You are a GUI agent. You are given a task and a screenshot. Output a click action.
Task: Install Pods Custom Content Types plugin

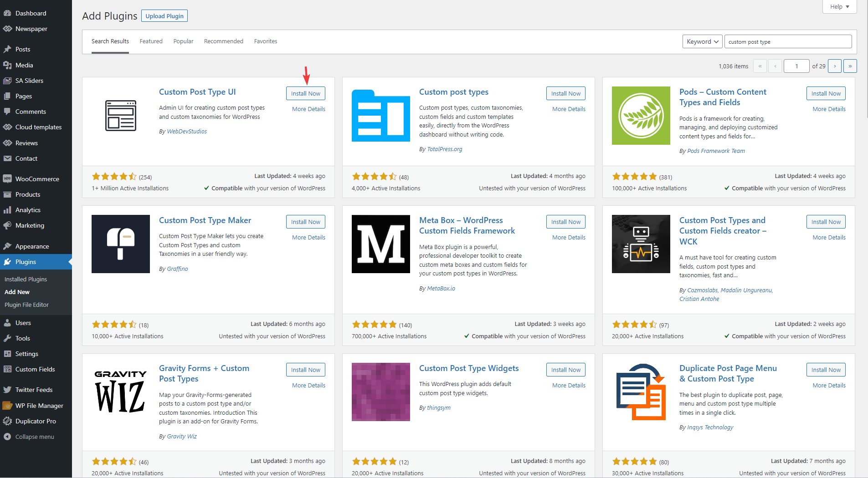pyautogui.click(x=826, y=93)
